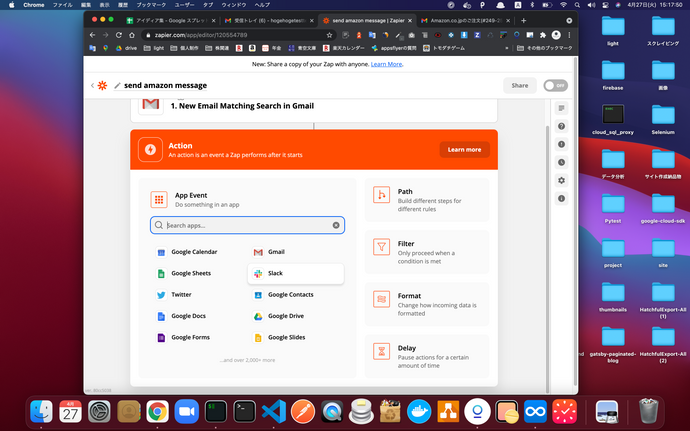This screenshot has height=431, width=690.
Task: Open Chrome's three-dot menu
Action: [569, 35]
